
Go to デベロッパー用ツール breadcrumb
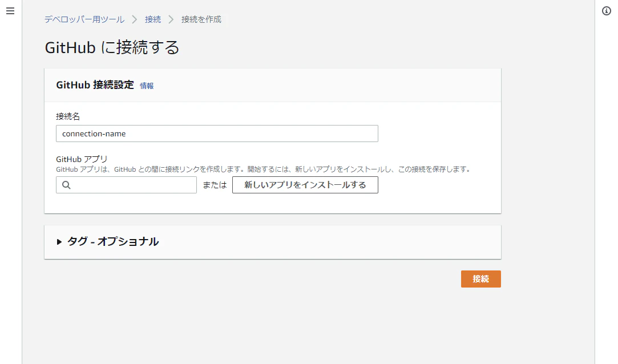pyautogui.click(x=84, y=19)
